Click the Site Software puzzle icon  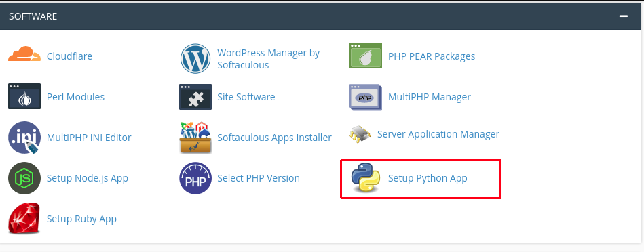195,97
